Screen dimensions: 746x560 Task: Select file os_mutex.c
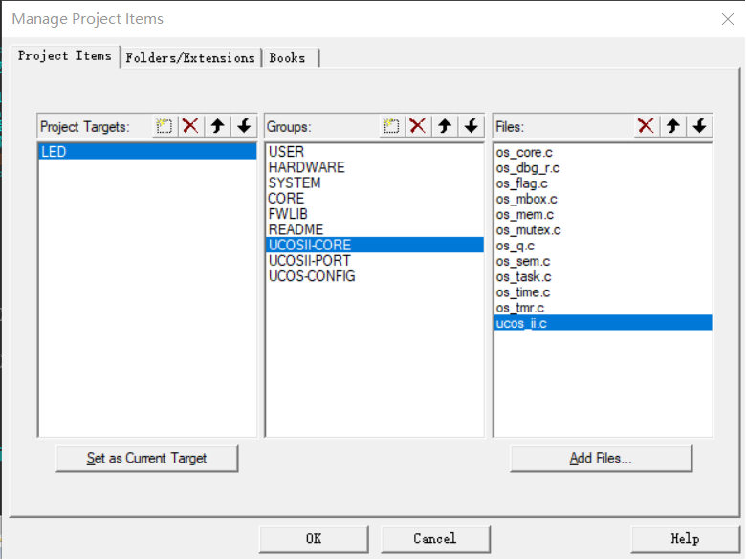[603, 230]
